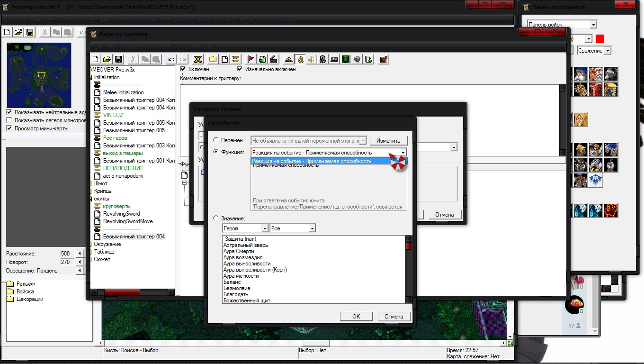644x364 pixels.
Task: Create a new trigger from the toolbar
Action: (224, 59)
